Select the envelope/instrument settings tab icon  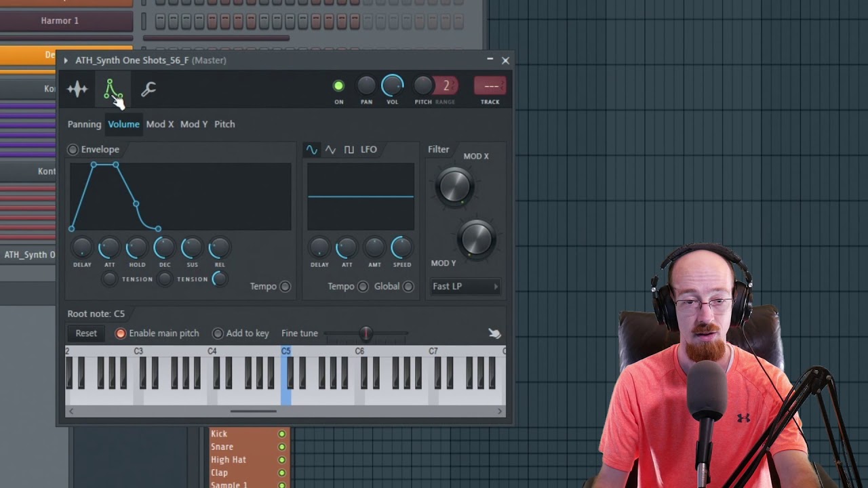tap(113, 89)
